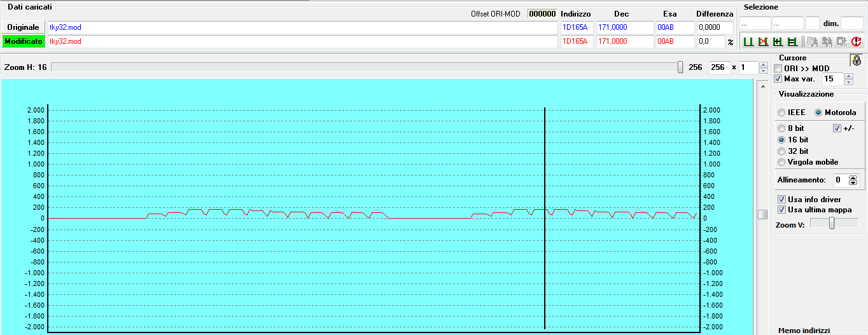Click the red-crossed clear selection icon
Screen dimensions: 868x335
point(763,42)
